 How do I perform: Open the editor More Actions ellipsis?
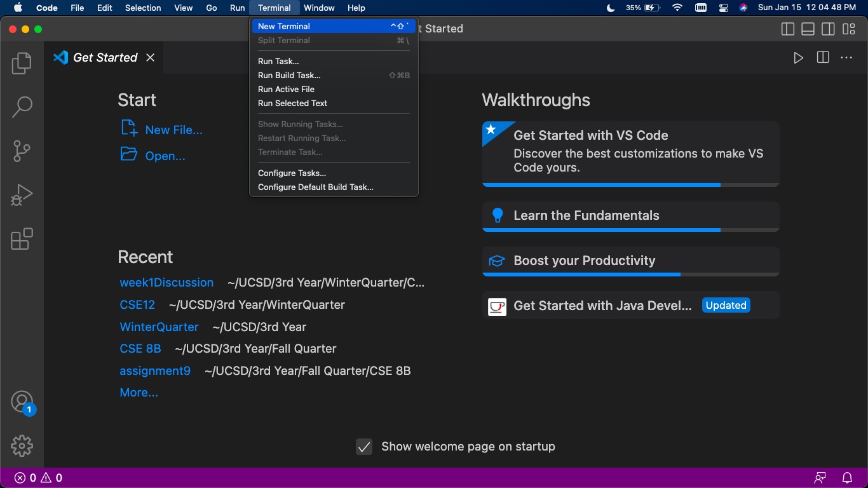(x=846, y=58)
